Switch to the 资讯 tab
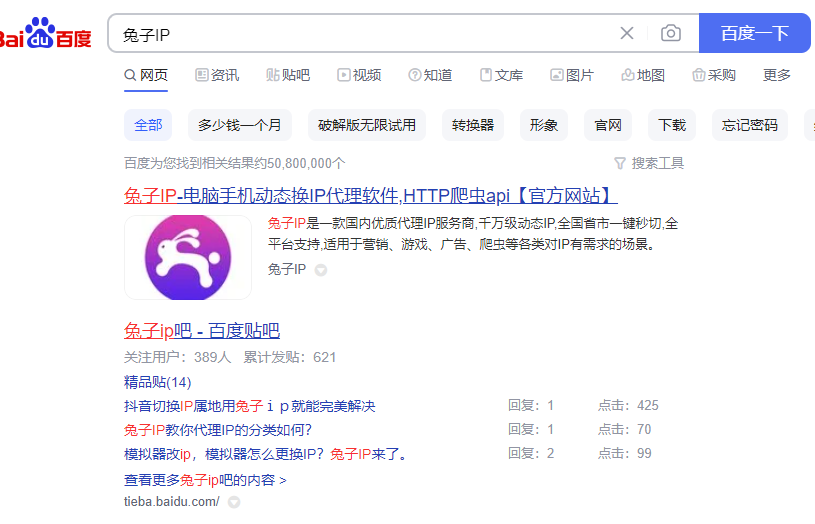The width and height of the screenshot is (815, 524). pos(217,75)
